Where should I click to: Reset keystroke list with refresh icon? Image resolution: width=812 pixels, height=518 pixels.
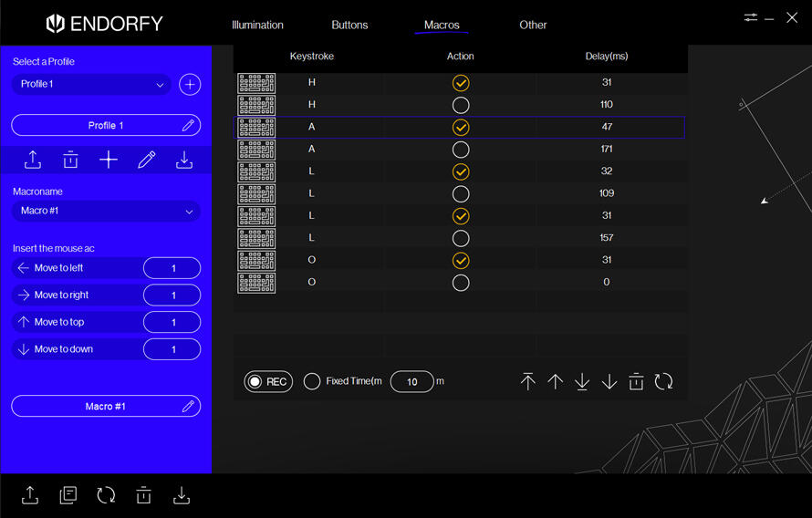coord(663,382)
